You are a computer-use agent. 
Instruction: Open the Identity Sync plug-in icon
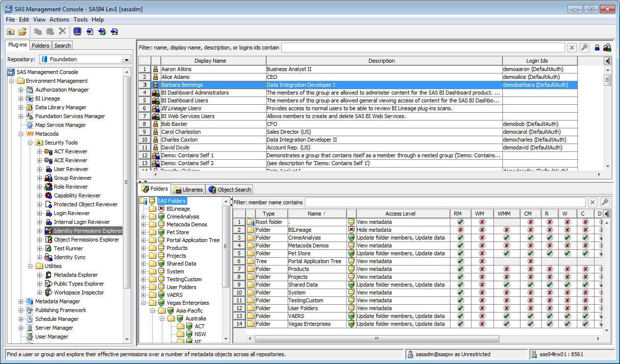[x=49, y=257]
